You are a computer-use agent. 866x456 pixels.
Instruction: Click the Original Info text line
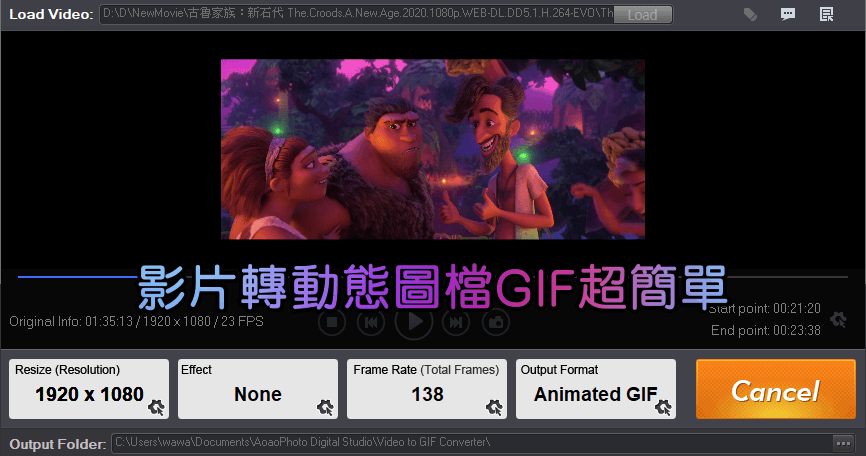pyautogui.click(x=136, y=321)
